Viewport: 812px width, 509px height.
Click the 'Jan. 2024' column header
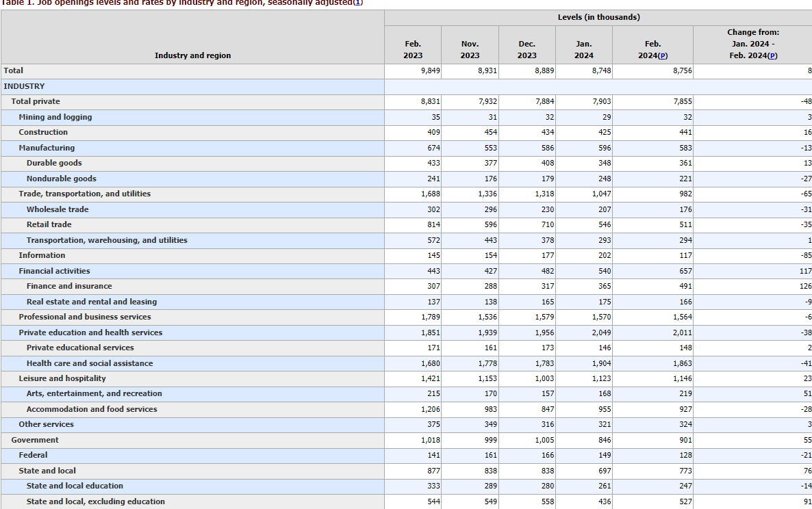point(583,50)
